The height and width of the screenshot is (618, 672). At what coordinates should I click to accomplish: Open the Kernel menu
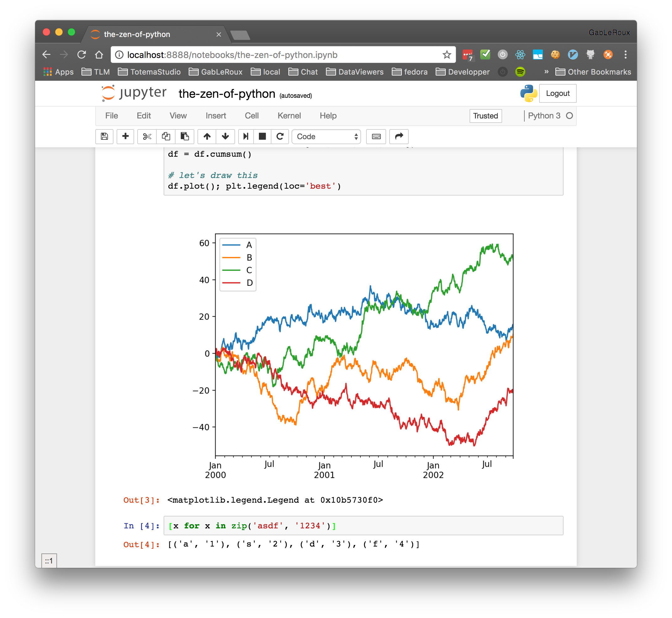point(289,115)
